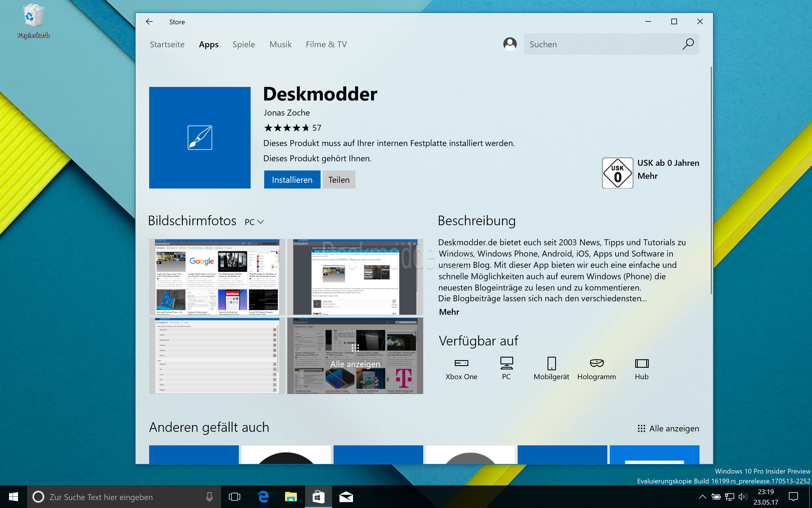The height and width of the screenshot is (508, 812).
Task: Open the second screenshot thumbnail at top right
Action: [355, 277]
